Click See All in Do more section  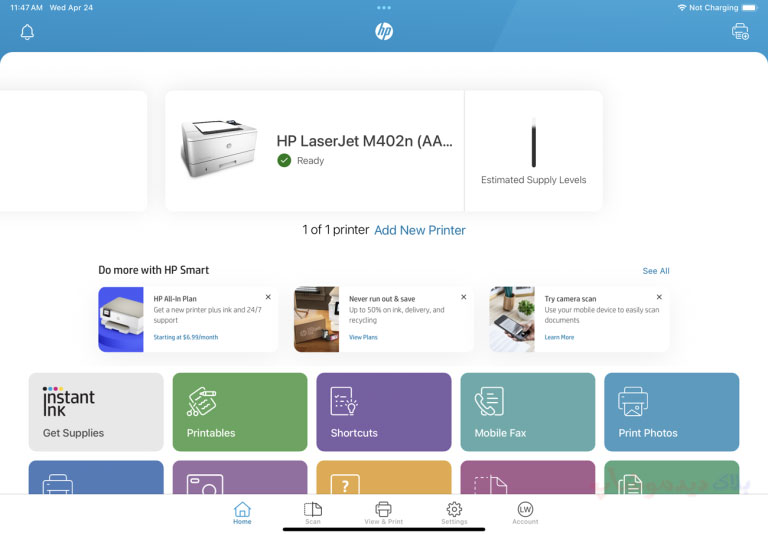click(656, 271)
